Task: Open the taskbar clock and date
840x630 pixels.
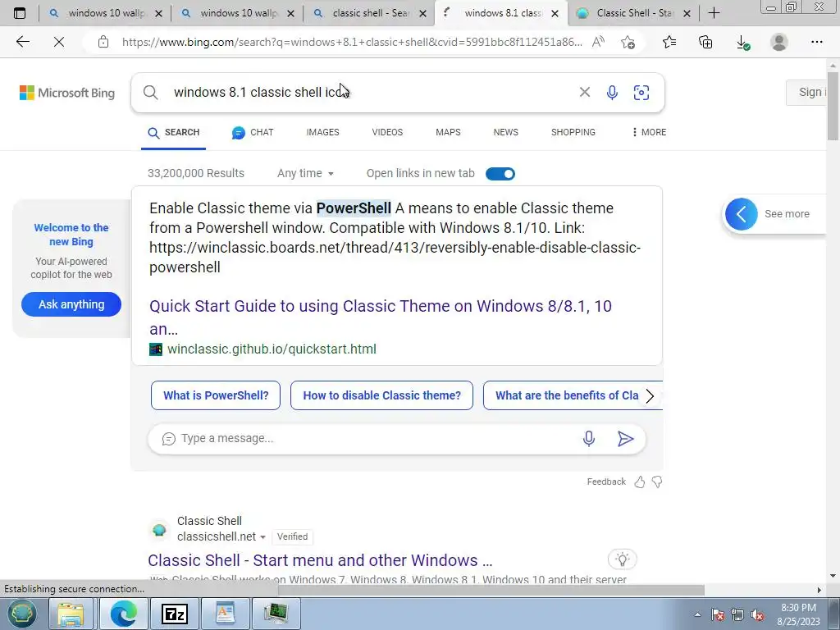Action: [799, 614]
